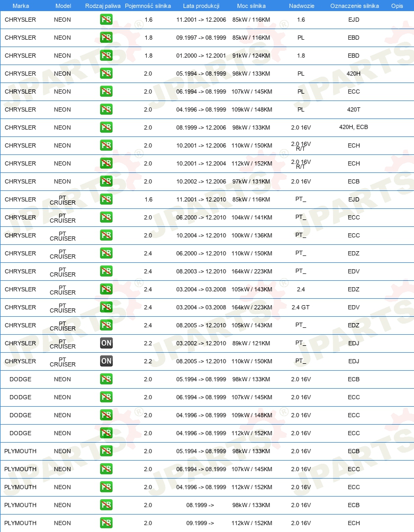Select date range 08.1999 -> in Plymouth row
Viewport: 414px width, 532px height.
(200, 505)
